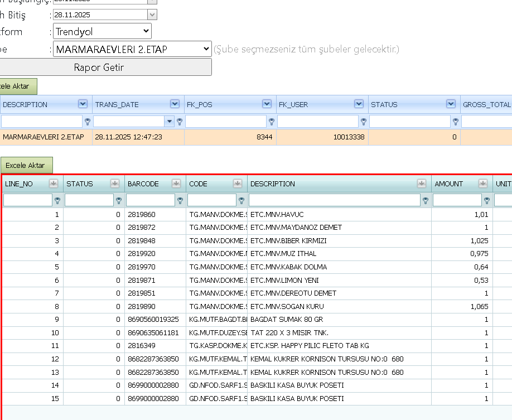512x420 pixels.
Task: Click amount 0,975 cell
Action: [462, 254]
